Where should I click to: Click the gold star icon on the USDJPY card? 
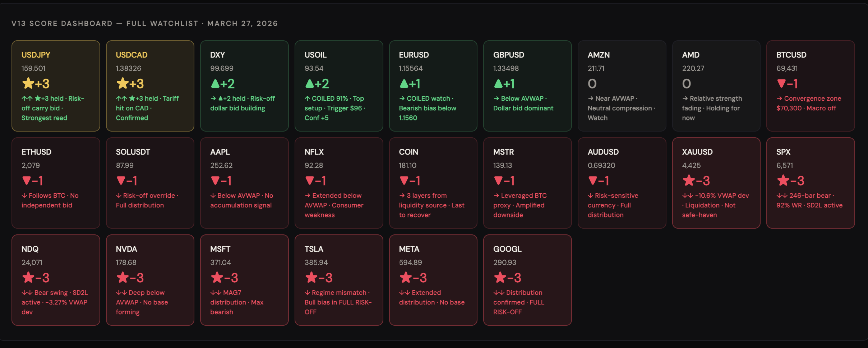(x=28, y=83)
